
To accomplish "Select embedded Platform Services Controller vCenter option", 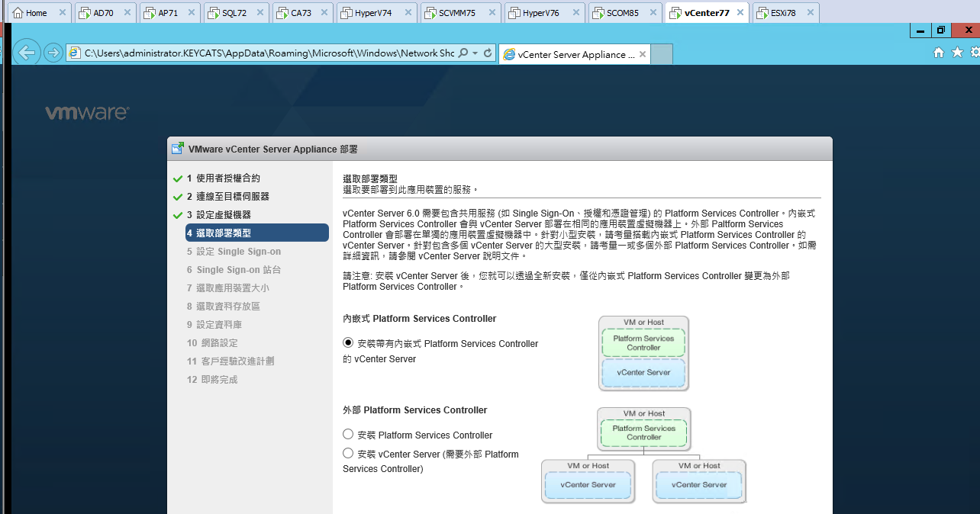I will (x=349, y=343).
